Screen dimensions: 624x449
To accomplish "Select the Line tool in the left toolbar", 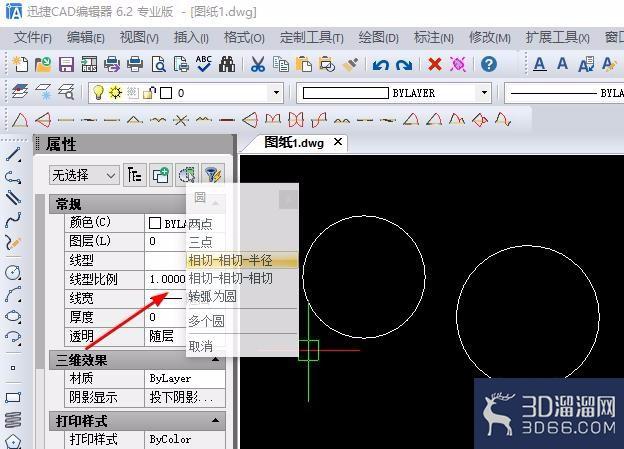I will pos(13,154).
